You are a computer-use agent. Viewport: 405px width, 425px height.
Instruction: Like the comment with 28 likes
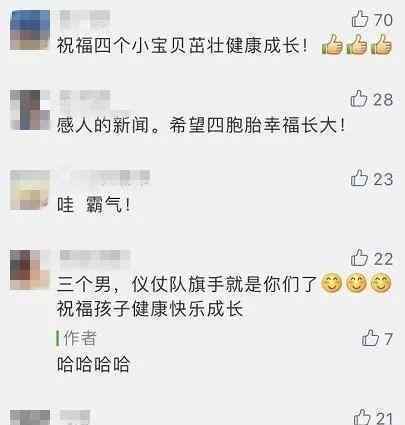[x=359, y=99]
